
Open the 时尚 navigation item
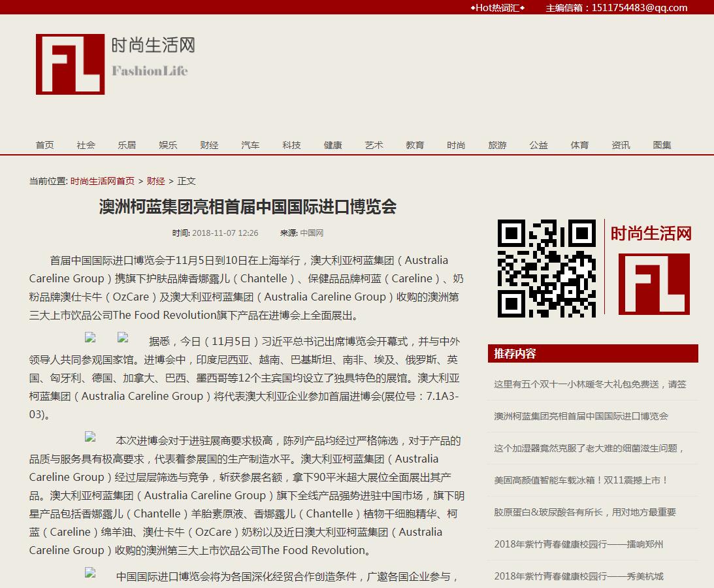(x=456, y=145)
